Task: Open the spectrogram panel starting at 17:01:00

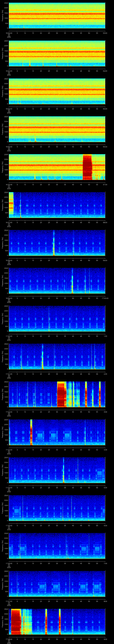Action: (x=57, y=357)
